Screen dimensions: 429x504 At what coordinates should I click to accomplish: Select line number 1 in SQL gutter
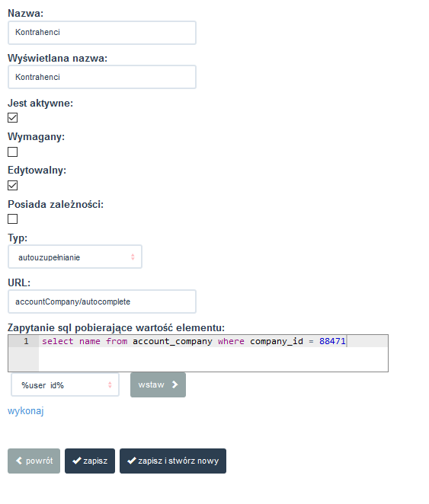(x=26, y=341)
